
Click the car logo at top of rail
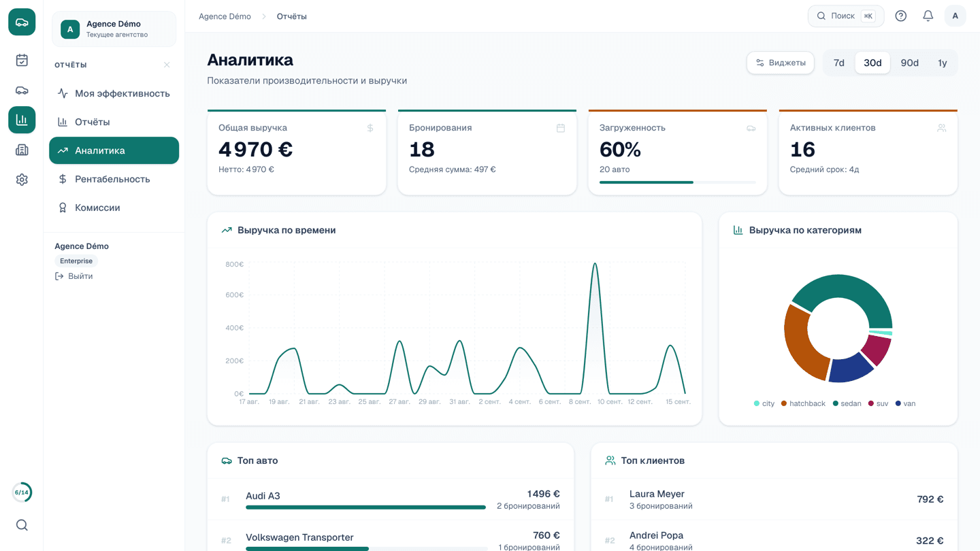[22, 22]
